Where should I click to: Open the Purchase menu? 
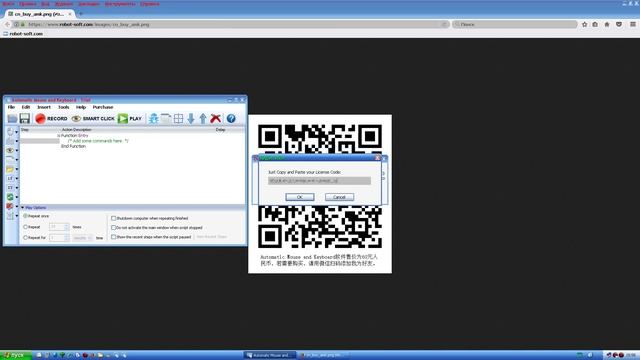(x=103, y=107)
